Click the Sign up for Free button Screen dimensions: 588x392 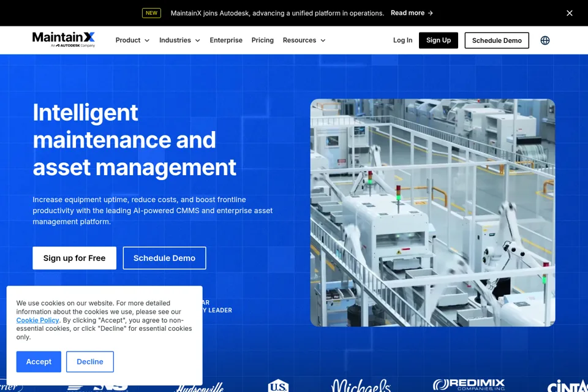pyautogui.click(x=74, y=258)
